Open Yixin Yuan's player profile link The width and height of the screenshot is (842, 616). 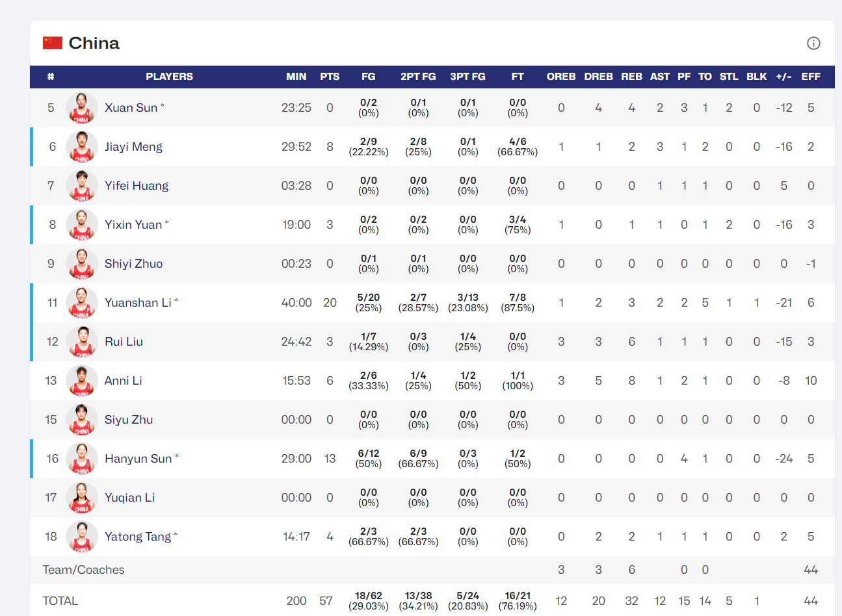(x=133, y=225)
